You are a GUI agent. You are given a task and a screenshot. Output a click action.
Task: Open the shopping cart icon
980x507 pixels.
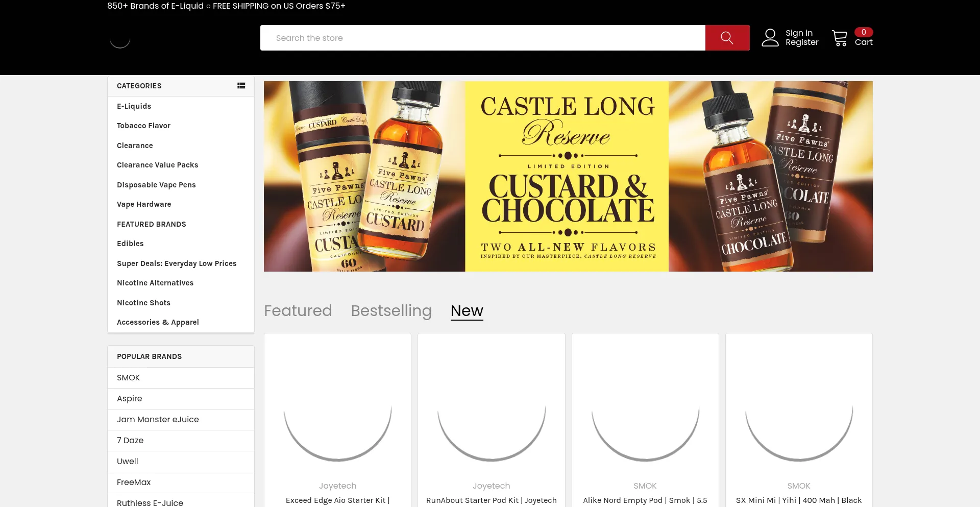point(840,38)
